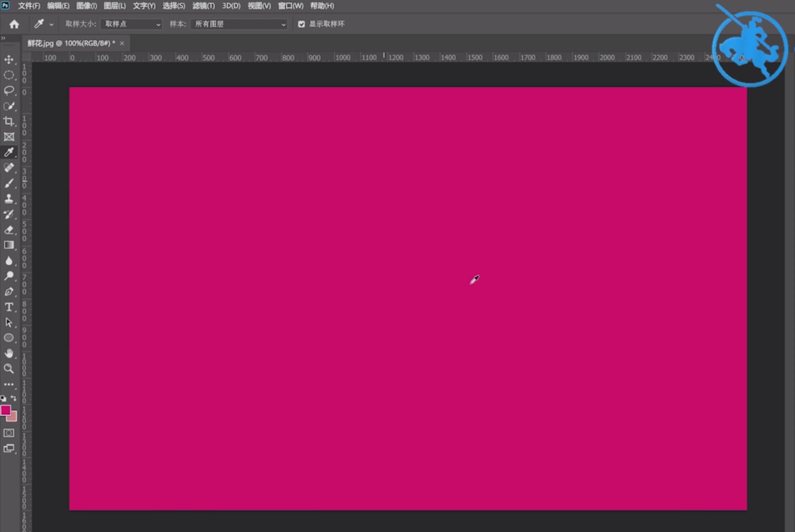The image size is (795, 532).
Task: Toggle Quick Mask mode
Action: tap(9, 433)
